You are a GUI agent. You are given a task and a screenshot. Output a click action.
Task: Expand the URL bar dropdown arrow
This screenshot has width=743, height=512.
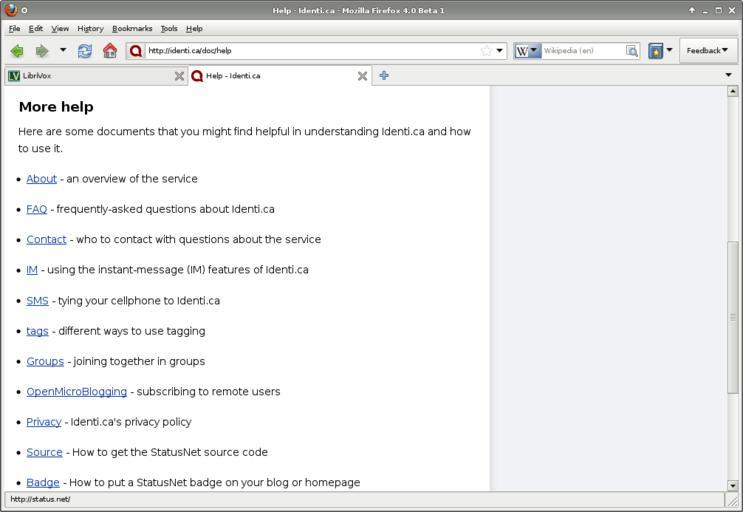click(500, 51)
